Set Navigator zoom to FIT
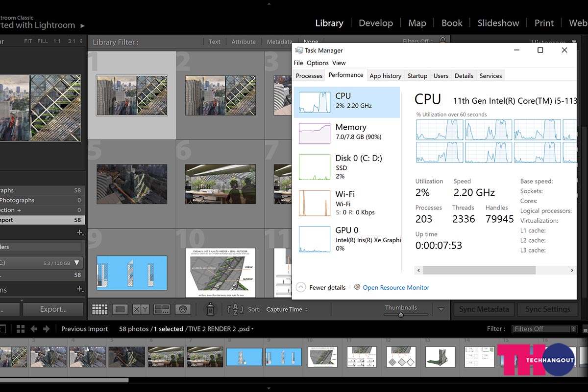This screenshot has width=588, height=392. point(28,42)
